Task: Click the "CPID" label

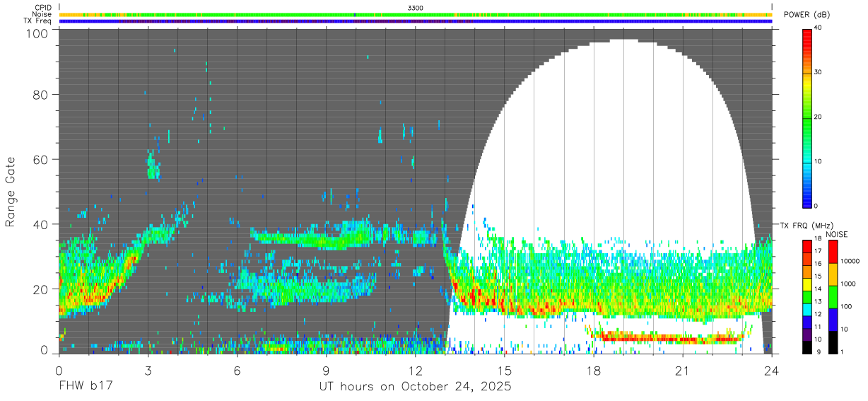Action: (x=42, y=8)
